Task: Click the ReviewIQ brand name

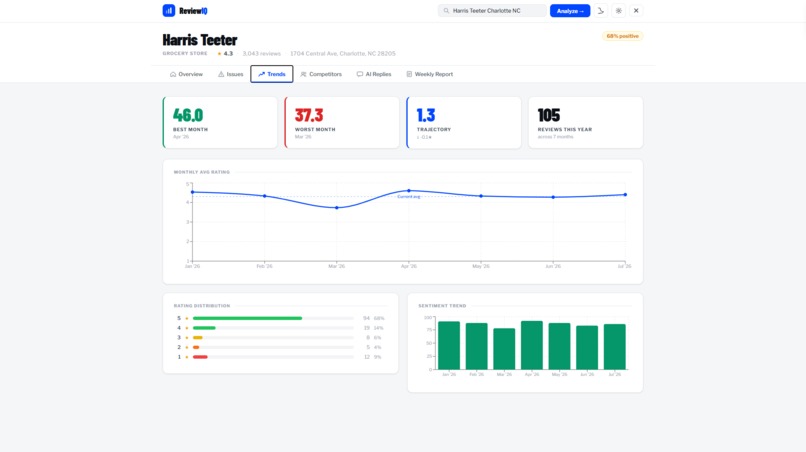Action: pyautogui.click(x=193, y=11)
